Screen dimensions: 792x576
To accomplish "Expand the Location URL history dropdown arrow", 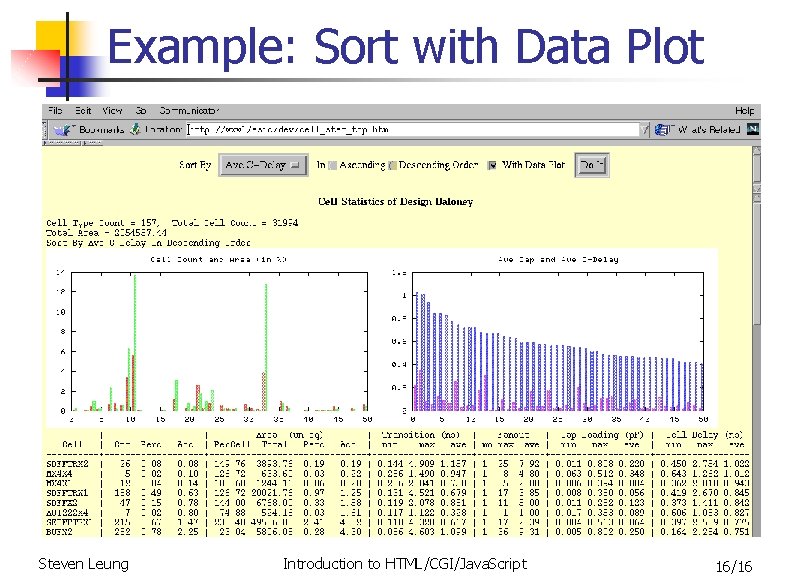I will 644,130.
